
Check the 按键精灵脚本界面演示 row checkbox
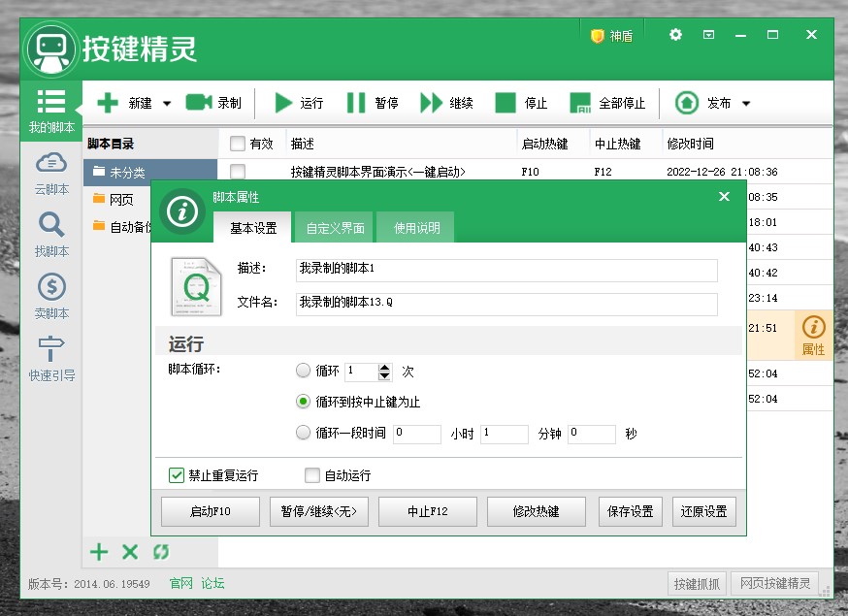pyautogui.click(x=238, y=172)
